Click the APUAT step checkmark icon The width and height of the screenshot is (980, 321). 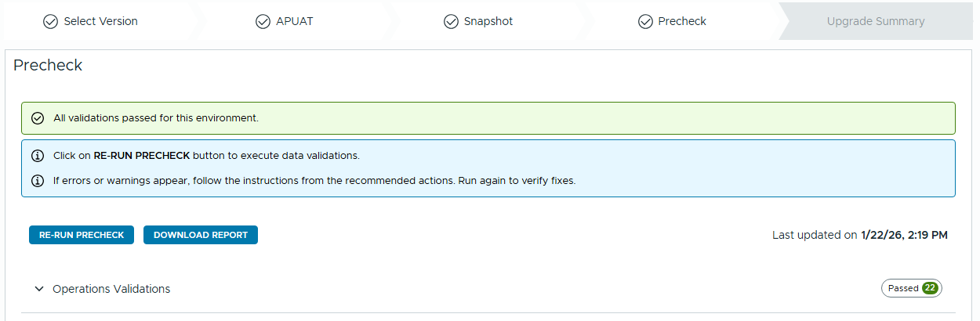263,21
